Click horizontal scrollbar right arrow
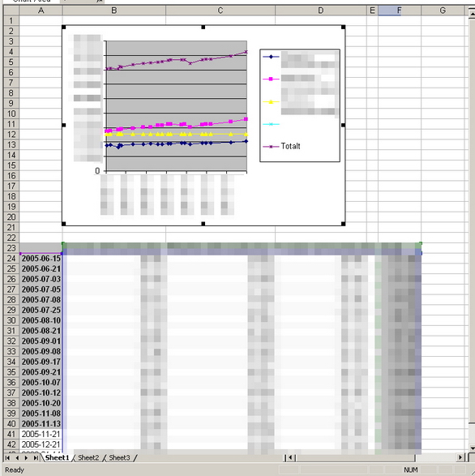475x476 pixels. [x=460, y=457]
